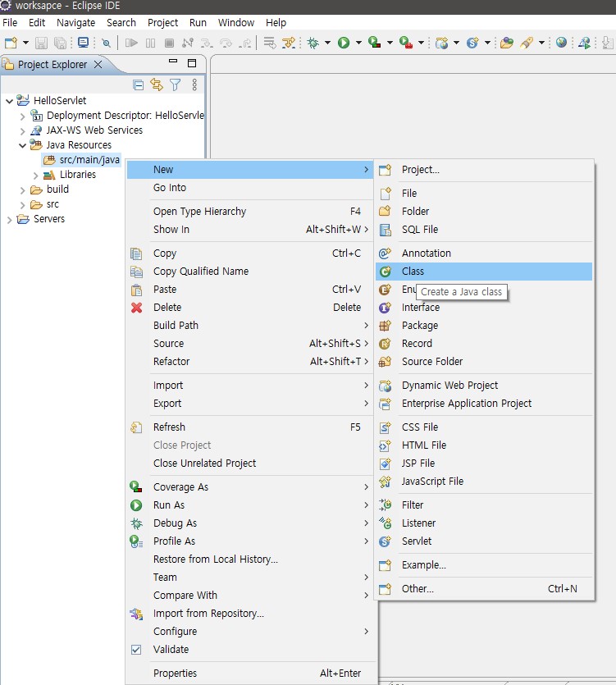Click the Coverage run toolbar icon
616x685 pixels.
[374, 42]
